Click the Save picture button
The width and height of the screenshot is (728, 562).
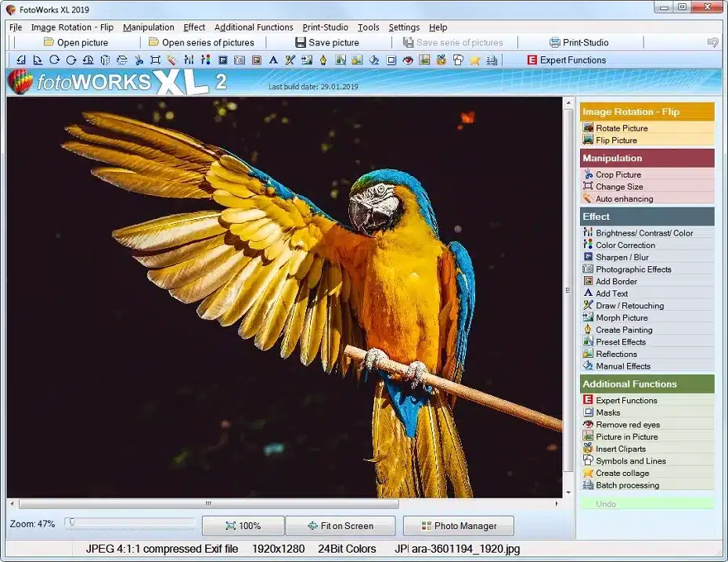click(327, 43)
